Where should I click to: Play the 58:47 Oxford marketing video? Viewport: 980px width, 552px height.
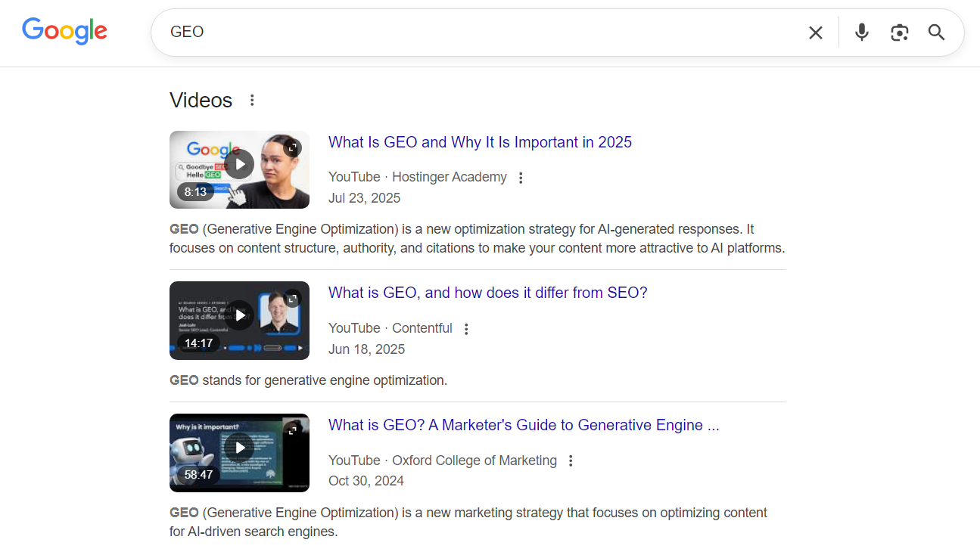click(239, 448)
